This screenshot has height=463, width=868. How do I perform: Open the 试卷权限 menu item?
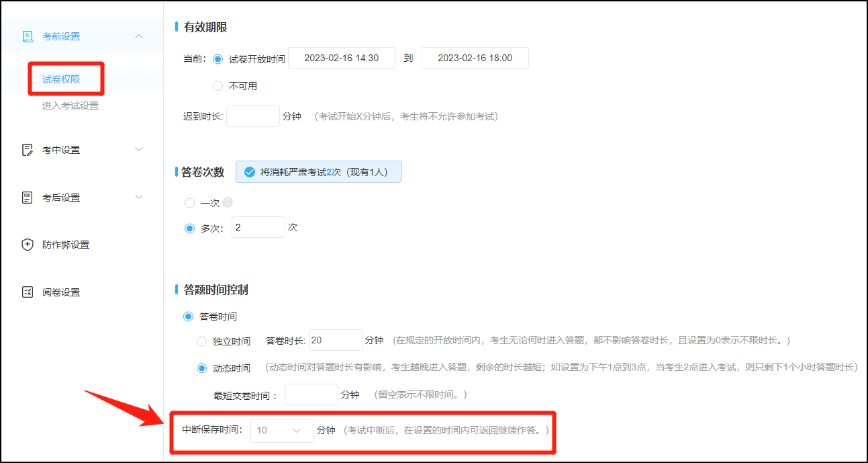point(61,79)
